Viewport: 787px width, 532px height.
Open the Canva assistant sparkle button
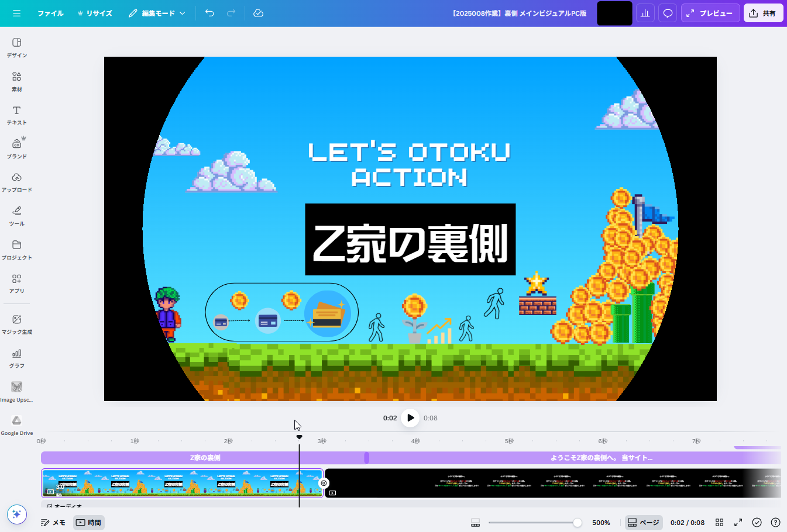[17, 514]
